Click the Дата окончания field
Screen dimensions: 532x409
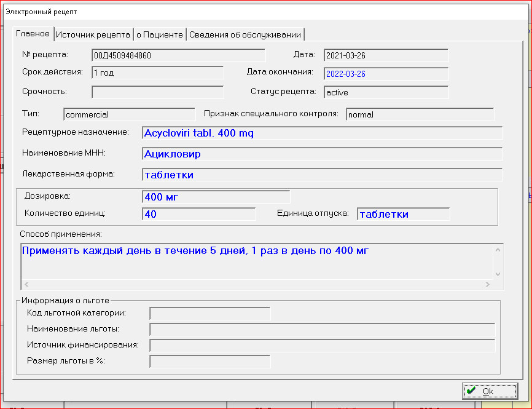click(386, 74)
